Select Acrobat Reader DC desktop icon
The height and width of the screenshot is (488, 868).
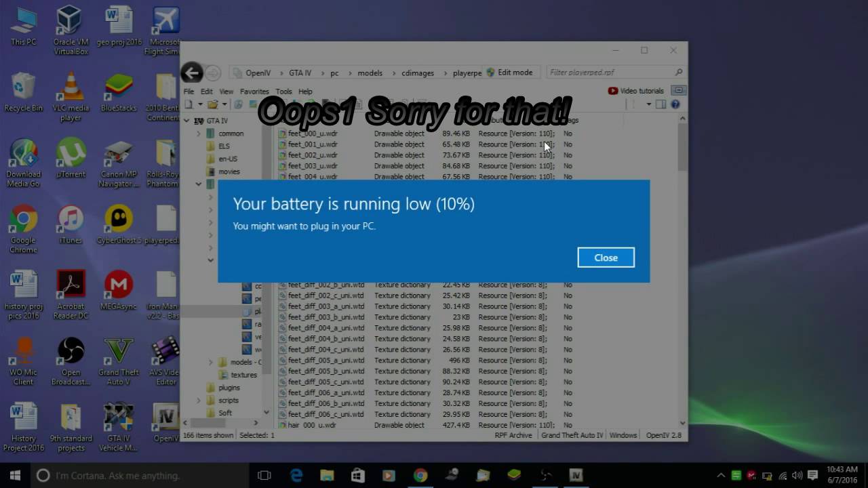tap(71, 295)
